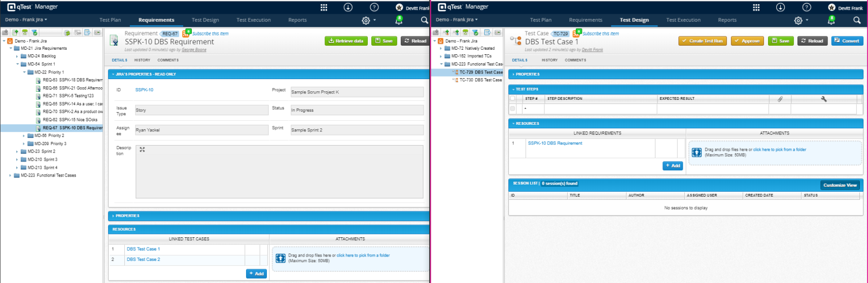The width and height of the screenshot is (868, 283).
Task: Click wrench column icon in Test Steps
Action: pyautogui.click(x=824, y=99)
